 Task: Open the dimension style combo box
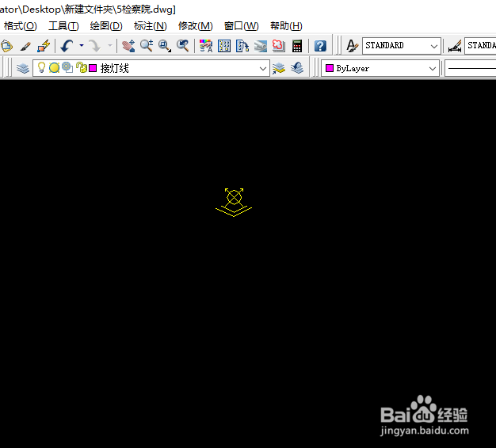click(480, 46)
